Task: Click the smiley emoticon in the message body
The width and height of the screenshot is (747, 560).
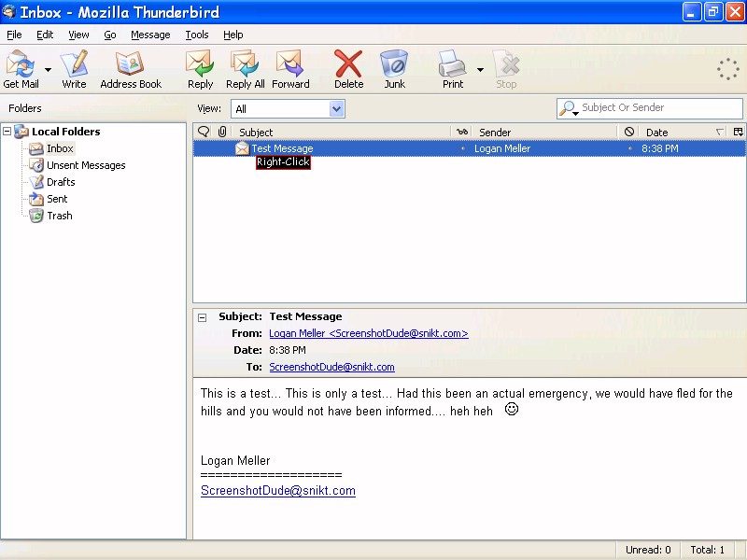Action: click(512, 409)
